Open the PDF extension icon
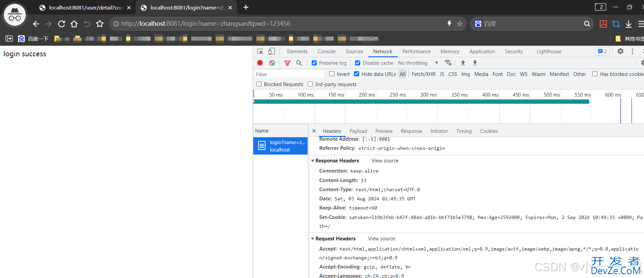Screen dimensions: 644x278 pyautogui.click(x=603, y=24)
